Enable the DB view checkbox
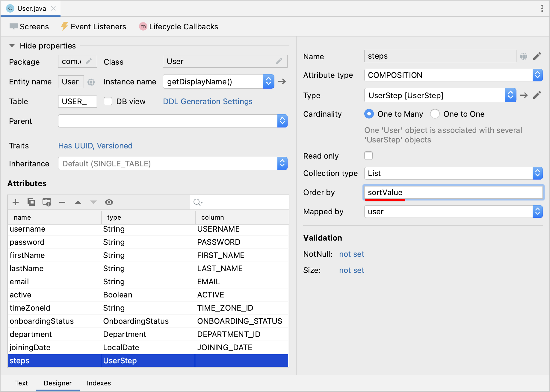Screen dimensions: 550x392 (x=108, y=101)
